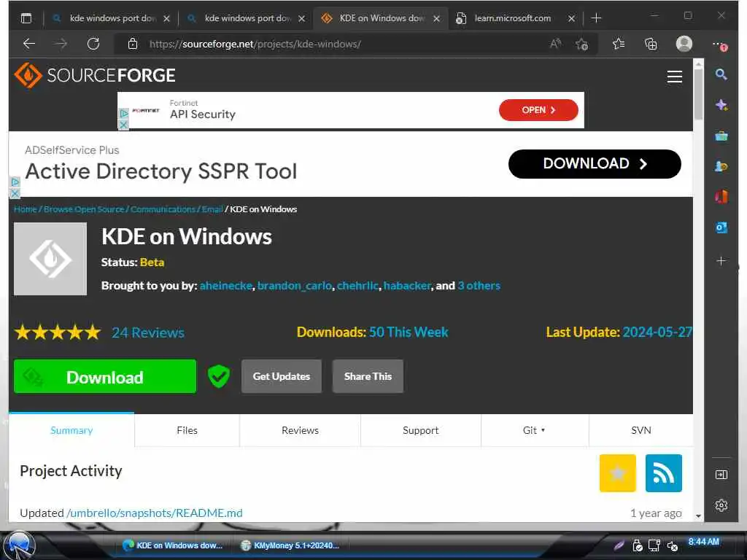
Task: Click the Browse Open Source breadcrumb
Action: tap(83, 209)
